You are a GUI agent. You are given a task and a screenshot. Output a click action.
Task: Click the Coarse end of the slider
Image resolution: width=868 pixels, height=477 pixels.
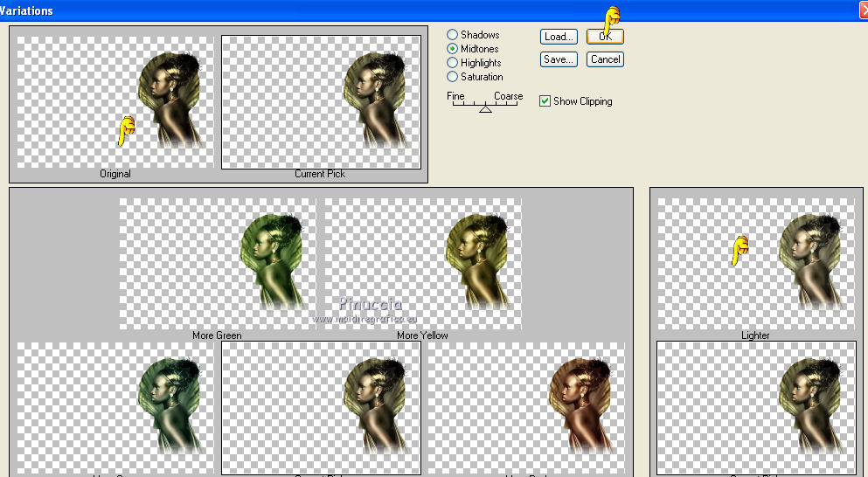508,96
